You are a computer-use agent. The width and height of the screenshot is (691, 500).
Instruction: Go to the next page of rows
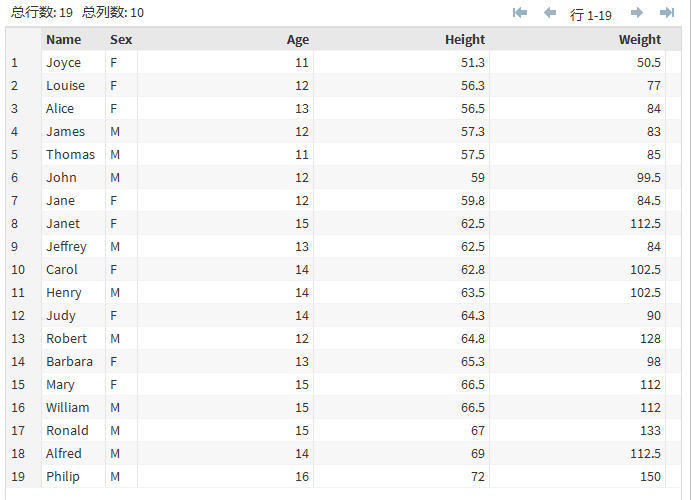pos(637,13)
